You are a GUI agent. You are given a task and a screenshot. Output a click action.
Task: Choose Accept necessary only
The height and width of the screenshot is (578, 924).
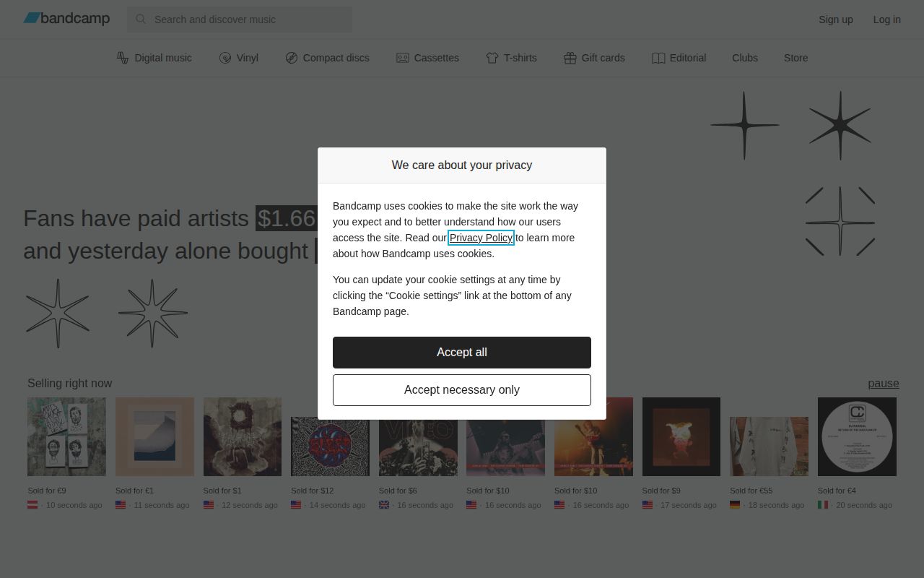click(x=462, y=389)
